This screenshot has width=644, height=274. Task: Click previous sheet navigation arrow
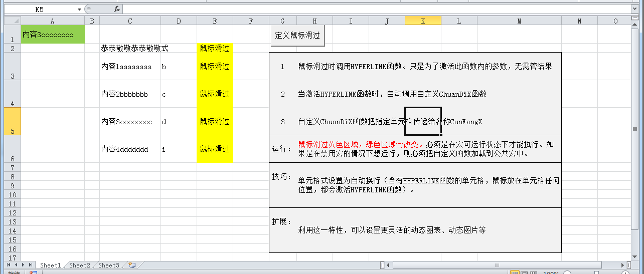16,265
